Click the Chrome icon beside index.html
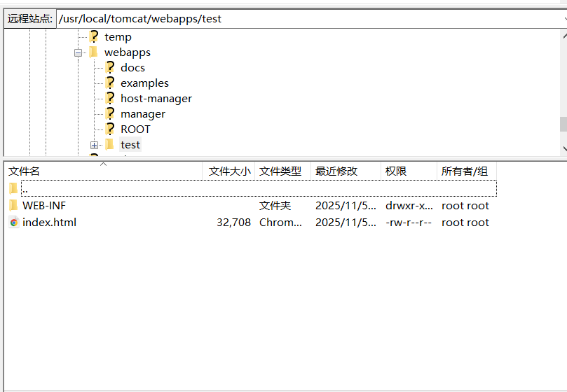The height and width of the screenshot is (392, 567). (x=14, y=223)
